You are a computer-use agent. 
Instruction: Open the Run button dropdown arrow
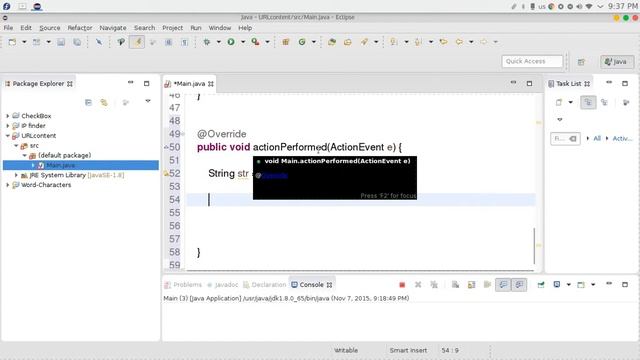pyautogui.click(x=243, y=42)
